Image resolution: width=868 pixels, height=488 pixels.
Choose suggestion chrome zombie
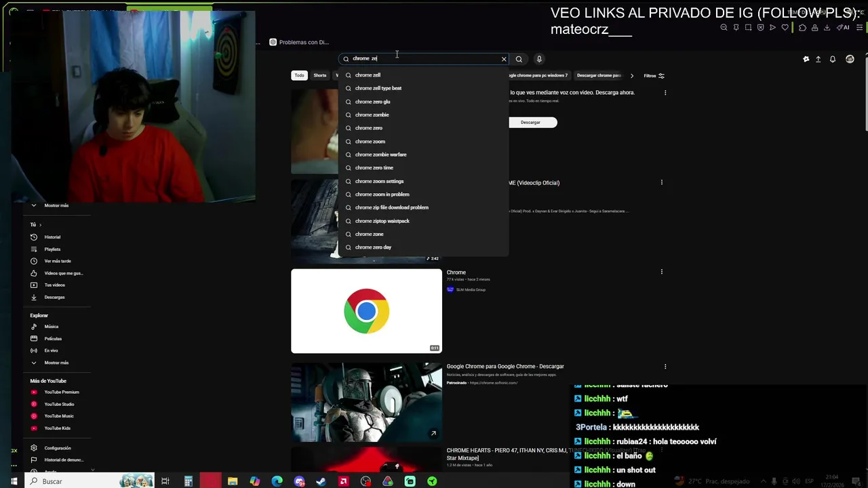click(423, 115)
